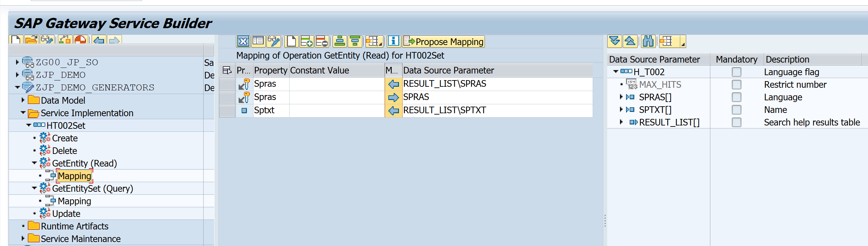Expand the ZG00_JP_SO project node
Screen dimensions: 868x246
coord(17,62)
